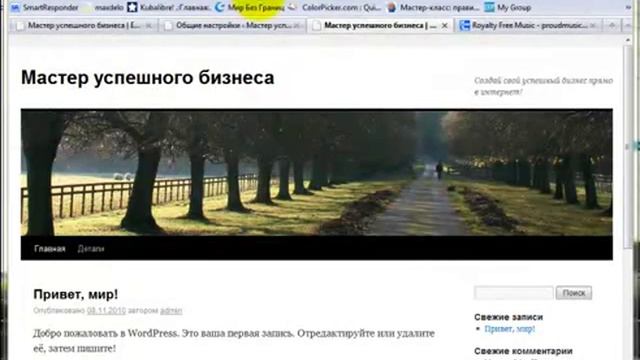This screenshot has width=640, height=360.
Task: Close the Royalty Free Music tab
Action: click(x=593, y=26)
